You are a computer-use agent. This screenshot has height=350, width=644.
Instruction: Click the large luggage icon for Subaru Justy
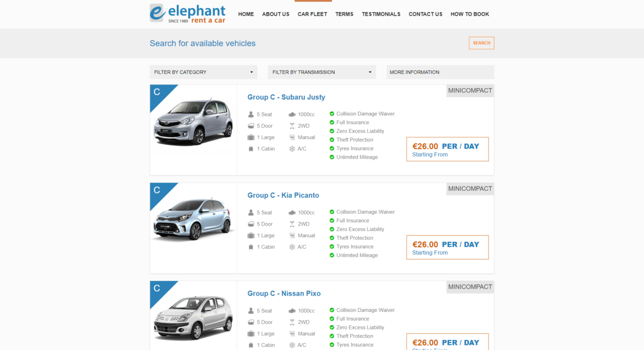(x=251, y=137)
